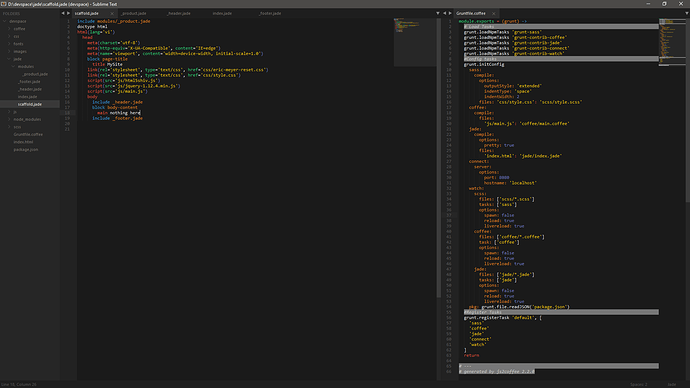Select scaffold.jade in the sidebar tree

click(x=29, y=104)
